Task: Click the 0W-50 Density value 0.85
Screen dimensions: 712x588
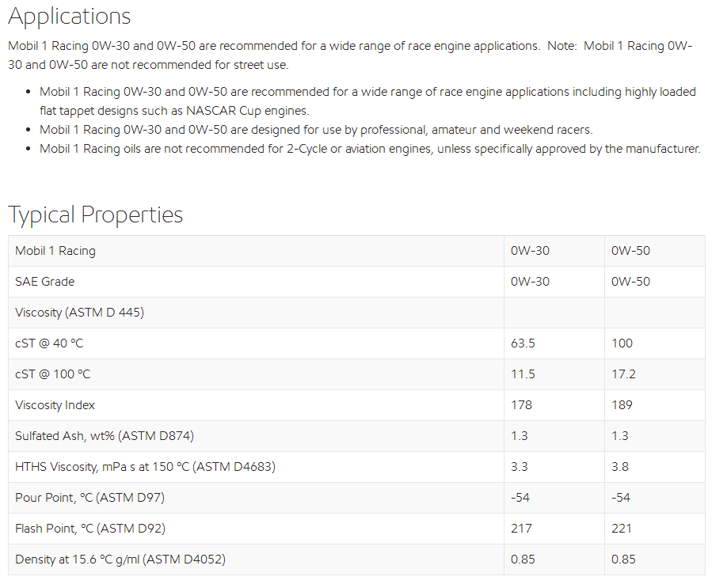Action: pyautogui.click(x=623, y=560)
